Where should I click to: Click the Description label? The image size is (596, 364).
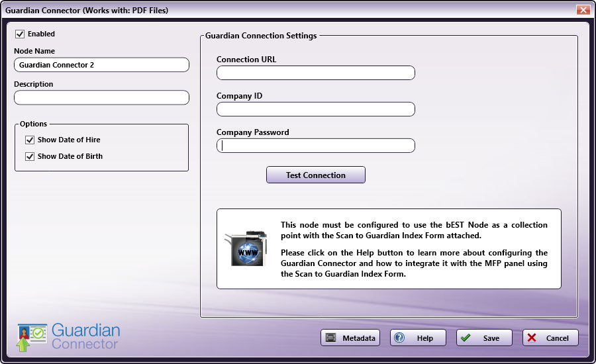pos(34,84)
